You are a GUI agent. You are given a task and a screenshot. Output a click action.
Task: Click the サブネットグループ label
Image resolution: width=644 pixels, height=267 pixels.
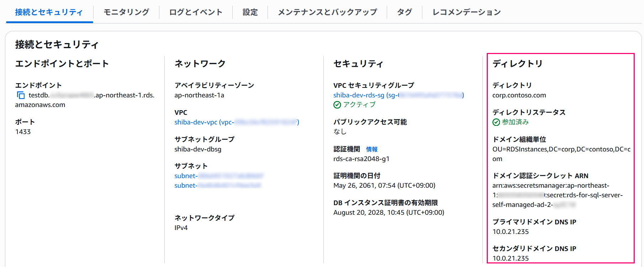click(x=205, y=140)
